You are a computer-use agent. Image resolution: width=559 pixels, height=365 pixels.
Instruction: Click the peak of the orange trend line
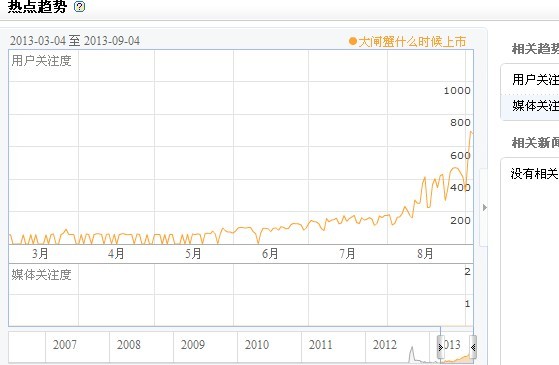point(471,132)
